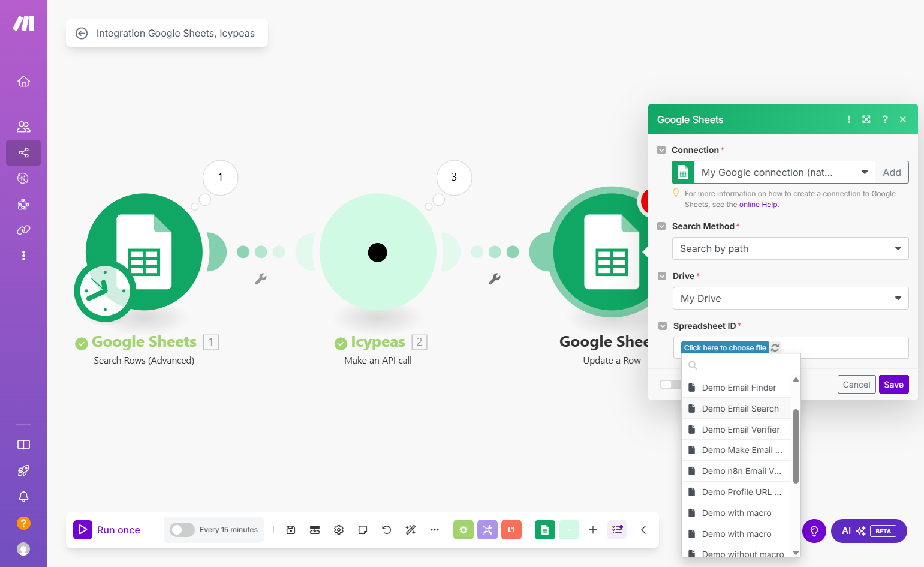Screen dimensions: 924x567
Task: Select Demo Make Email file
Action: coord(737,450)
